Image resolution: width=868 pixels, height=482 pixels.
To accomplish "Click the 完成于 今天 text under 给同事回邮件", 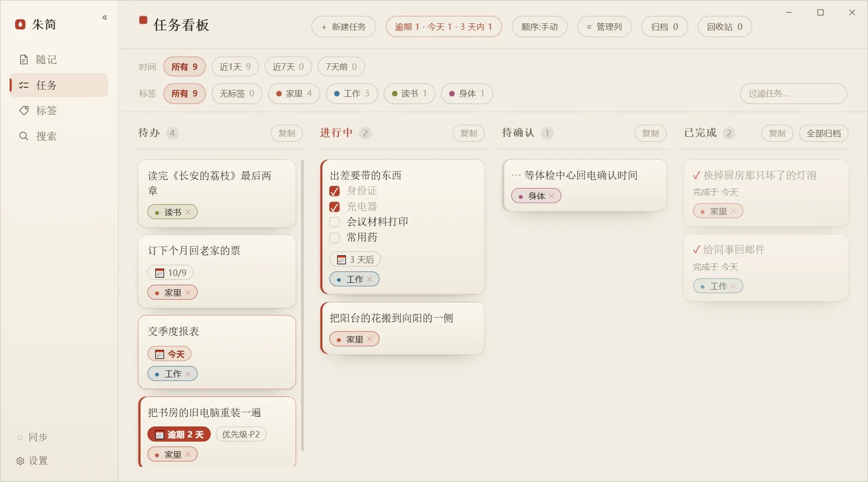I will coord(715,267).
